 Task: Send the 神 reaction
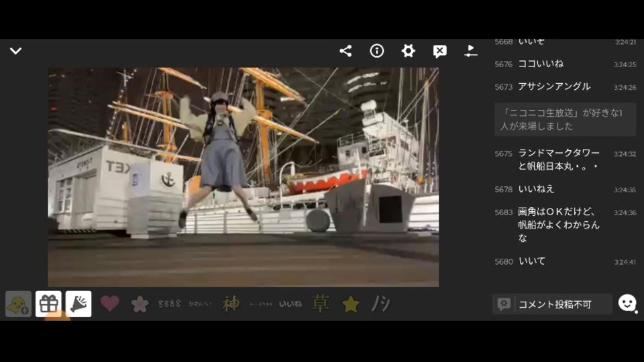coord(231,304)
